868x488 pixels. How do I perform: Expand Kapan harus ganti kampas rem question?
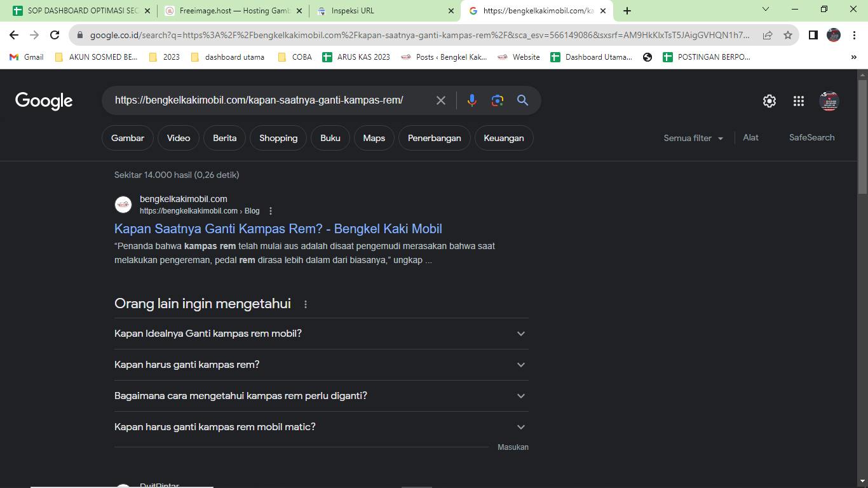click(x=322, y=365)
